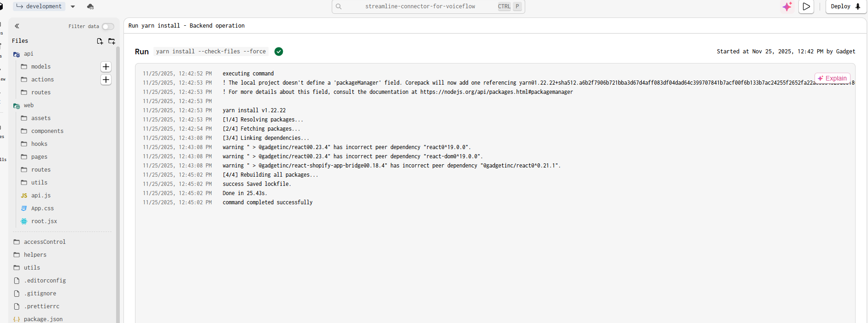This screenshot has width=868, height=323.
Task: Click the new file icon
Action: coord(100,41)
